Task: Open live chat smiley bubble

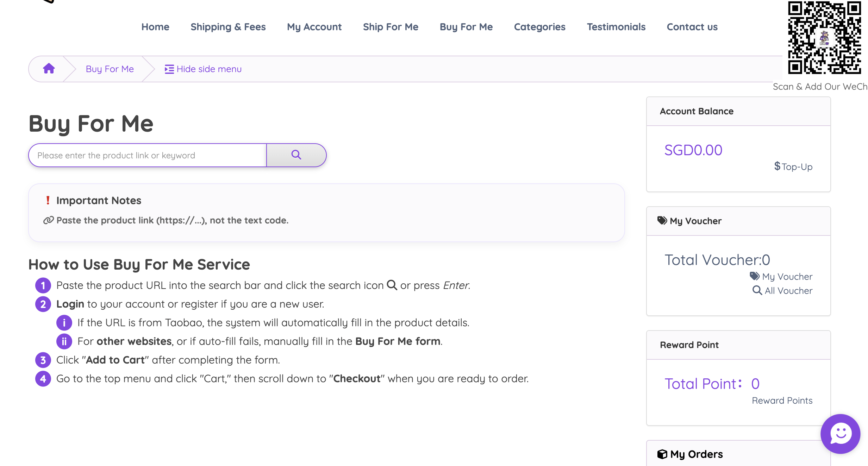Action: point(841,434)
